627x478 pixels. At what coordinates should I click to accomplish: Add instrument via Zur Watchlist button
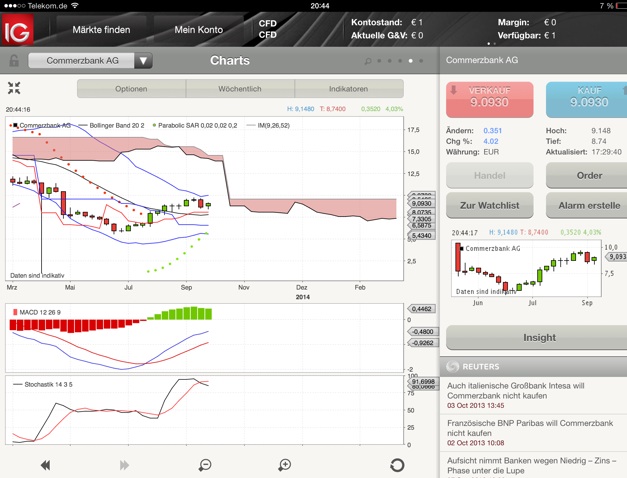click(x=489, y=205)
